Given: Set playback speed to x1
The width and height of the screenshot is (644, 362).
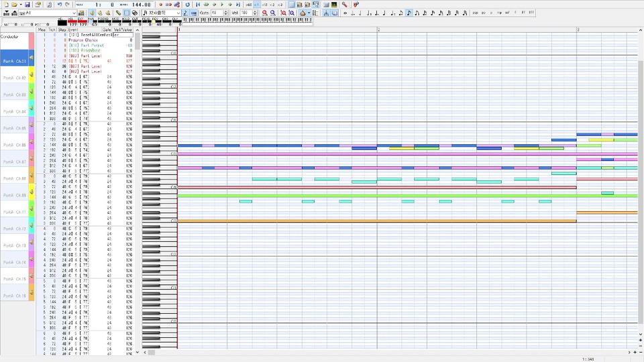Looking at the screenshot, I should point(257,5).
